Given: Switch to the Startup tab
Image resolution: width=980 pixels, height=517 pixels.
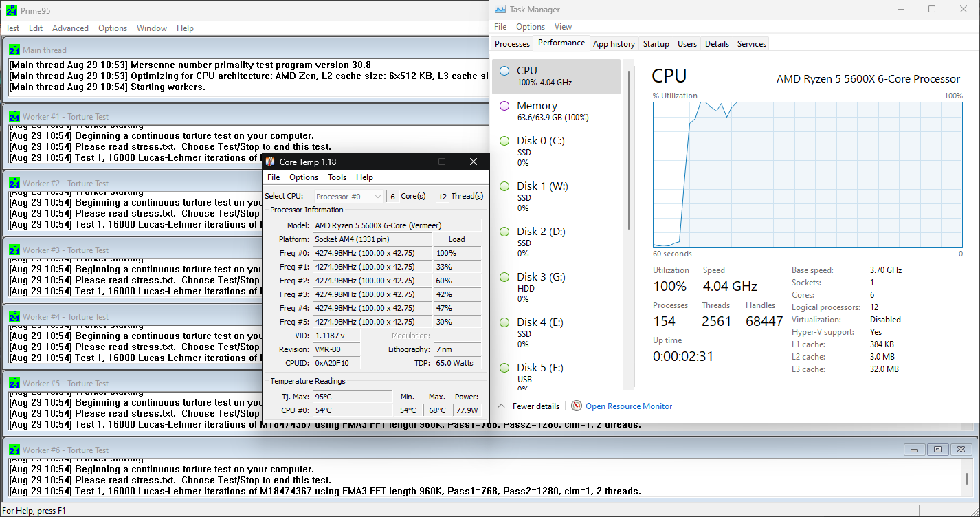Looking at the screenshot, I should click(x=656, y=44).
